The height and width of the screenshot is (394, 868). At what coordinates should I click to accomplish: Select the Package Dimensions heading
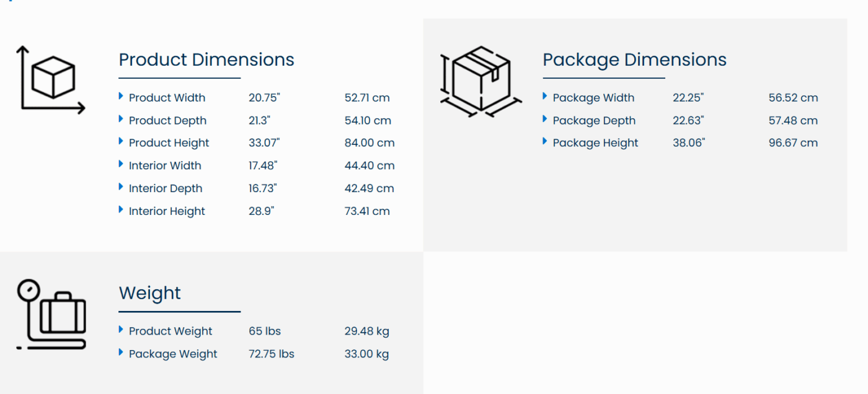[634, 59]
